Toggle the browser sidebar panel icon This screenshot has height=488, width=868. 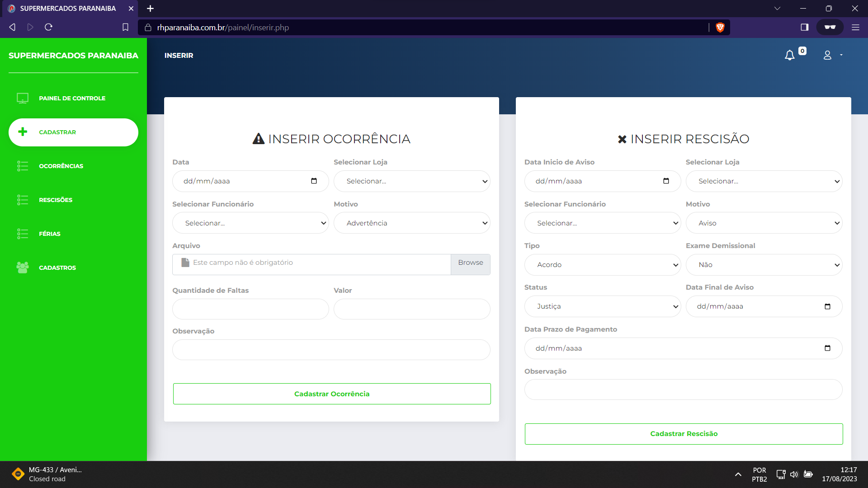[x=804, y=27]
